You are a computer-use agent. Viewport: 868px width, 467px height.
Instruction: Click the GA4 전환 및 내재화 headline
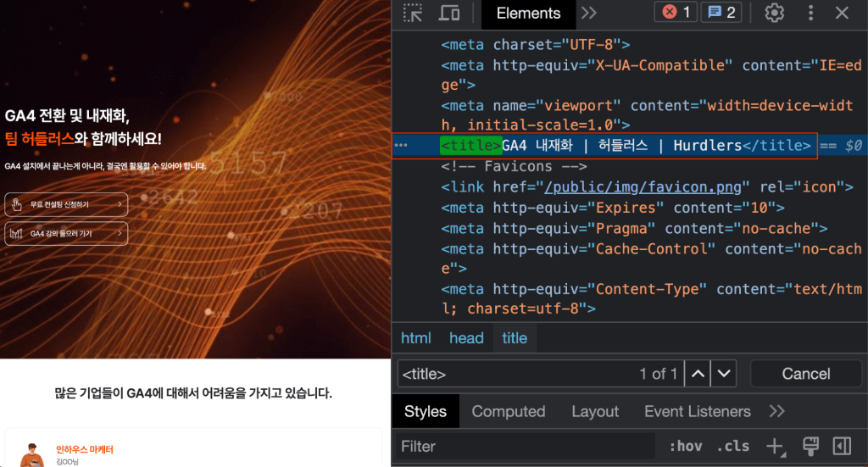(x=67, y=115)
